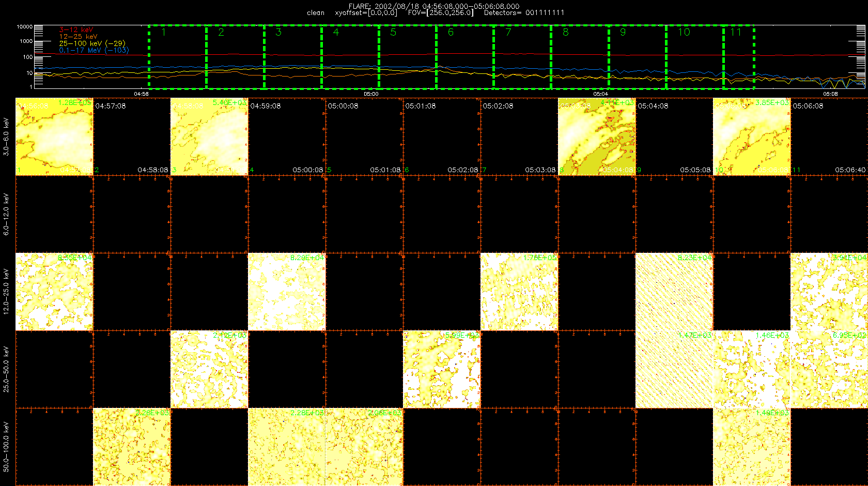Open the 50-100 keV image with peak 2.26E+03
Viewport: 868px width, 486px height.
[x=132, y=447]
